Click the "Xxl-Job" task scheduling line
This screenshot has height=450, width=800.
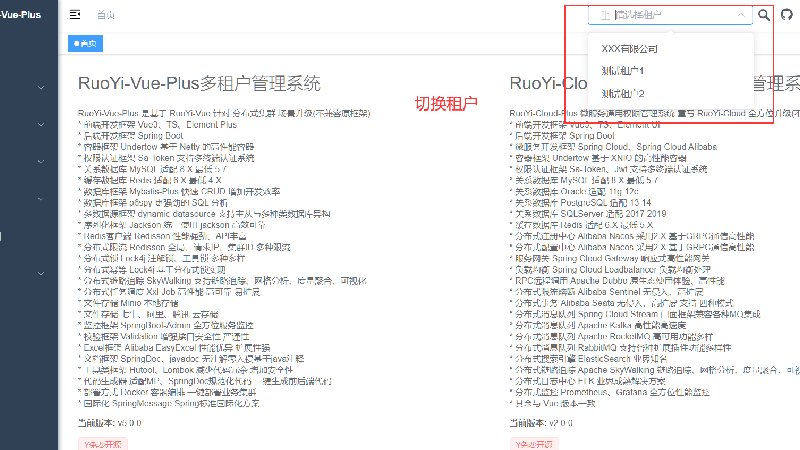169,292
